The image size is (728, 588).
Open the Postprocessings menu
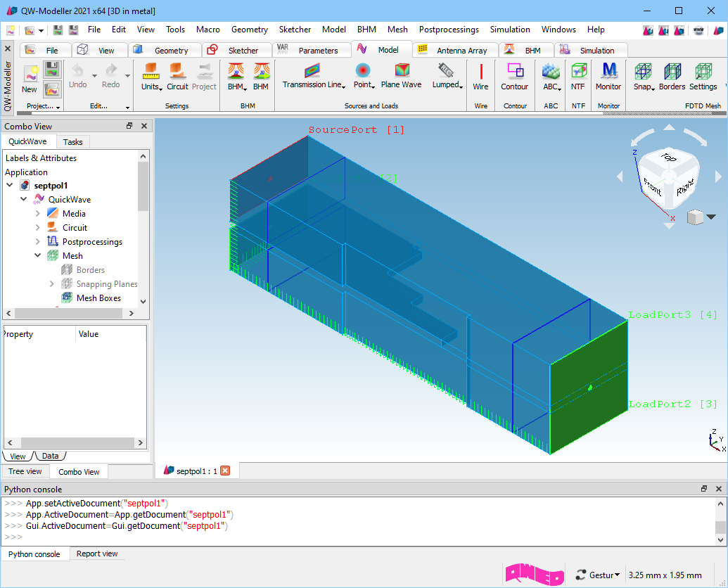coord(449,30)
